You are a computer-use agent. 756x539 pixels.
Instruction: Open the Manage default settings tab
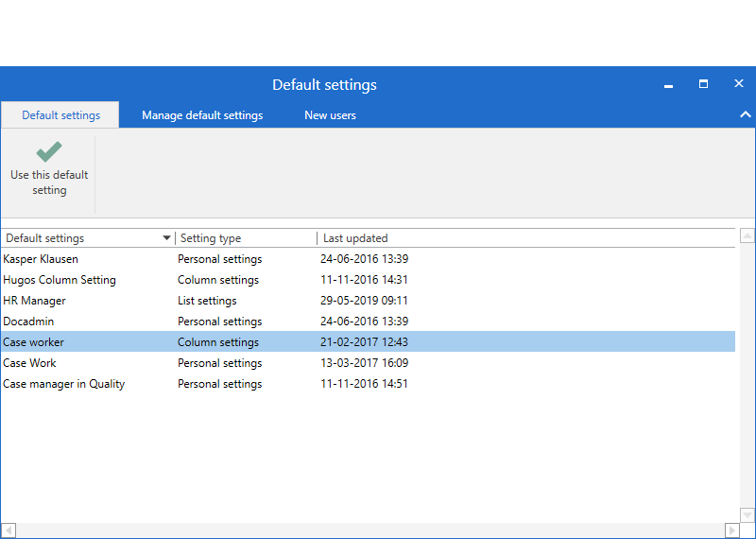[x=202, y=115]
